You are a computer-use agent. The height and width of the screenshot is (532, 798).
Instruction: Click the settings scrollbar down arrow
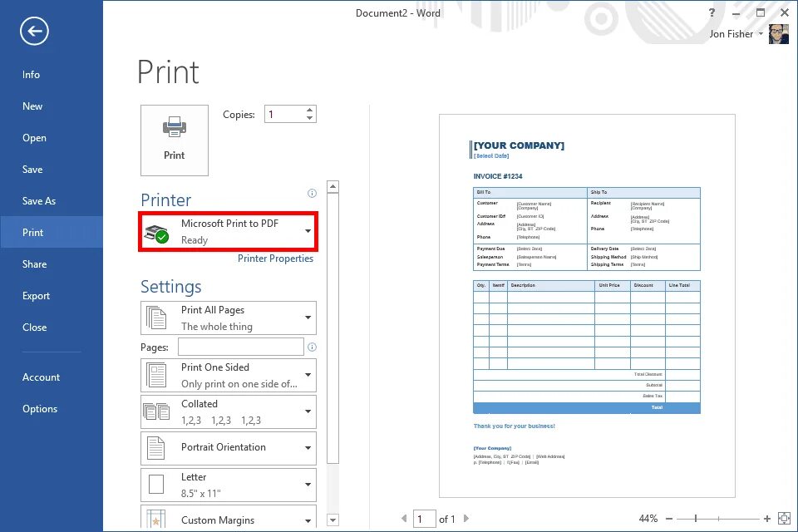pyautogui.click(x=332, y=520)
